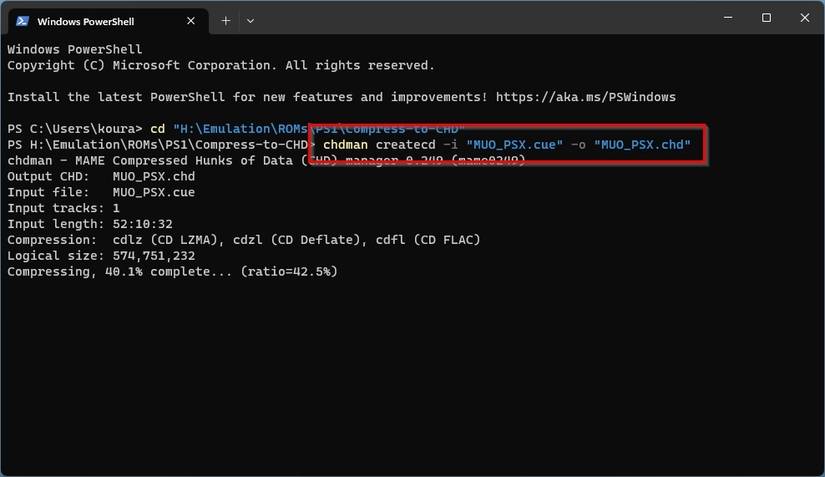
Task: Click the PowerShell icon in the tab
Action: click(23, 20)
